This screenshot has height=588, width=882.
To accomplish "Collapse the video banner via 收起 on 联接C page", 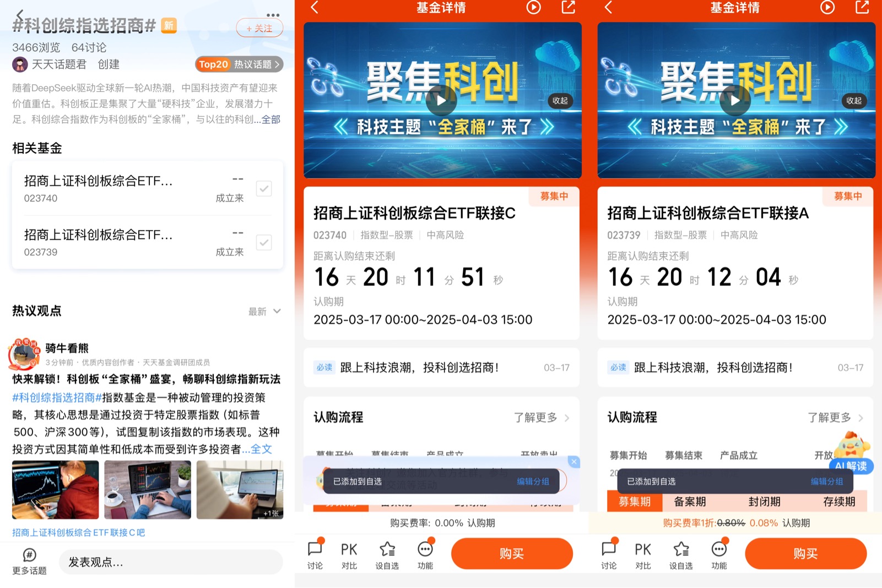I will coord(560,101).
